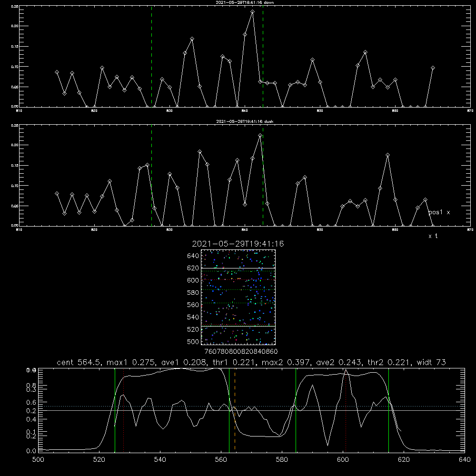Click the green vertical line near 615 in bottom plot
Screen dimensions: 476x476
(388, 410)
